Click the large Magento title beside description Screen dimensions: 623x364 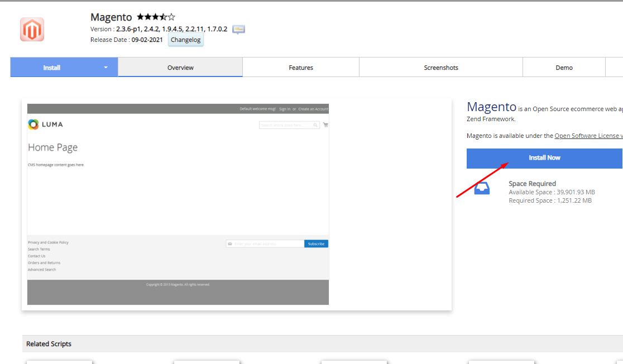click(491, 107)
